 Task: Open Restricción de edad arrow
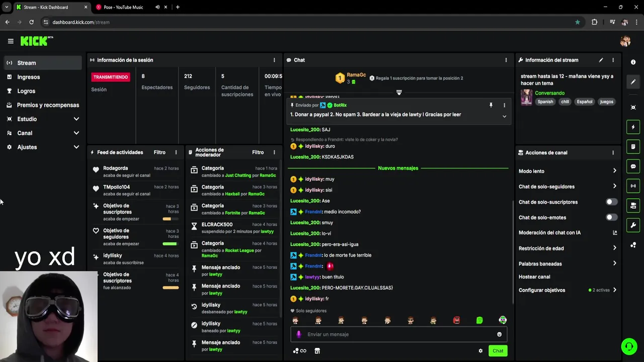click(x=614, y=248)
